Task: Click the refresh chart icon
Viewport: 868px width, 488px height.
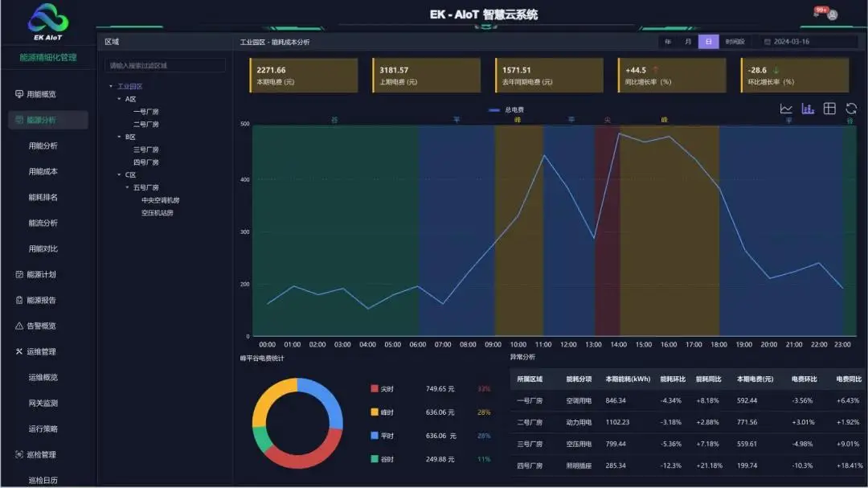Action: [851, 109]
